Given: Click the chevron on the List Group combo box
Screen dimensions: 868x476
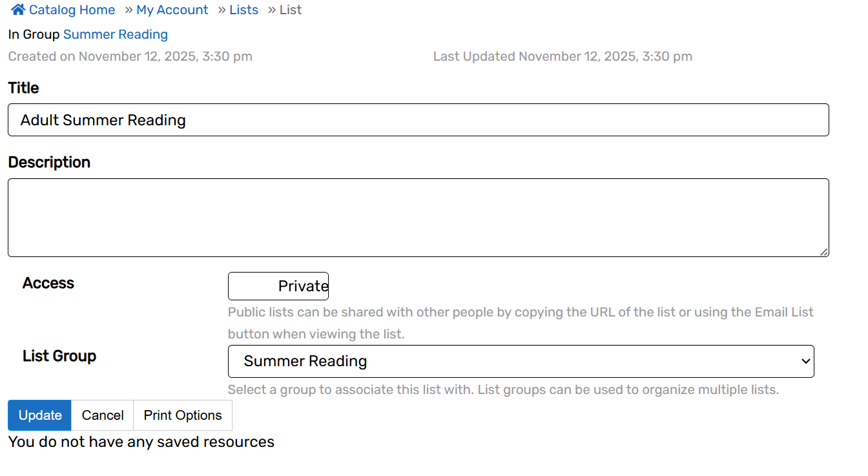Looking at the screenshot, I should click(x=805, y=361).
